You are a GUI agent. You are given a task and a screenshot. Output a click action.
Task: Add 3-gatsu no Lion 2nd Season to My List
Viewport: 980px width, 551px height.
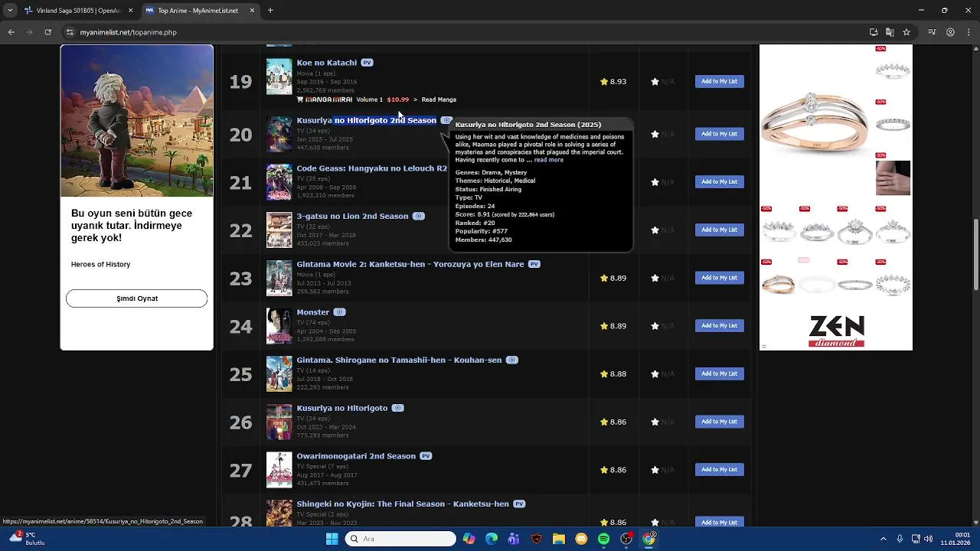pos(720,230)
